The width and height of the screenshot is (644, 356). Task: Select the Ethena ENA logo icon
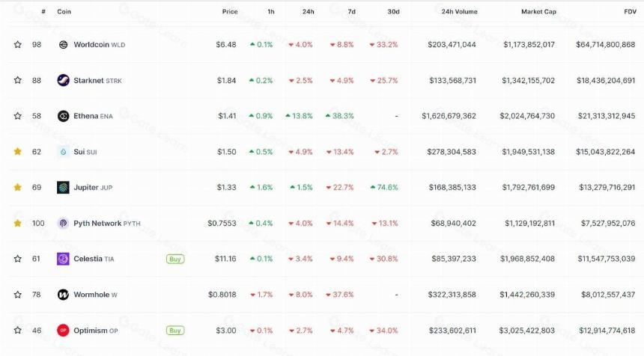point(63,116)
